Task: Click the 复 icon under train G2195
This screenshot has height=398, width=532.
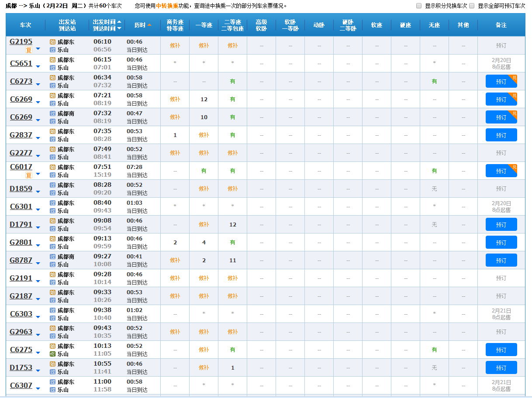Action: (29, 50)
